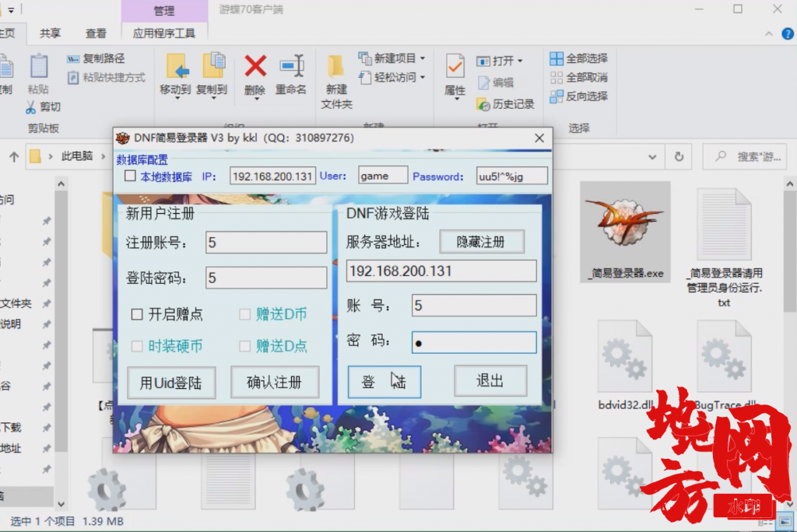Open the 共享 ribbon tab
Screen dimensions: 797x532
[51, 33]
